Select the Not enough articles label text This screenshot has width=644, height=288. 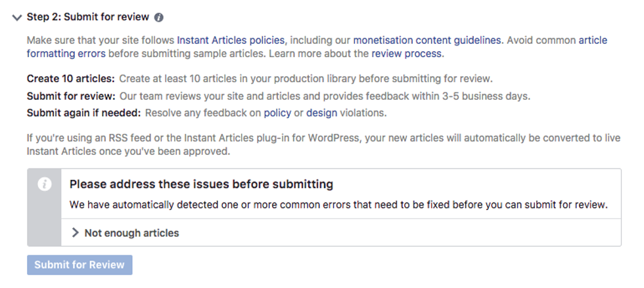click(131, 233)
